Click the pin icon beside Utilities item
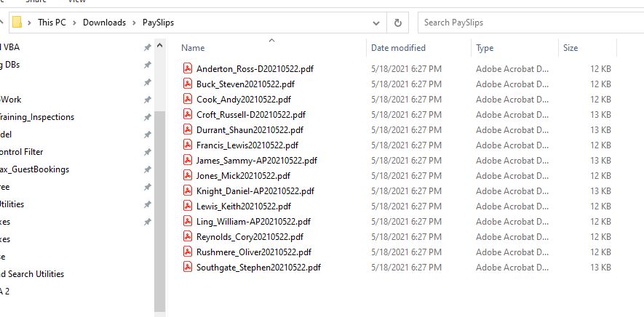644x317 pixels. (x=148, y=204)
